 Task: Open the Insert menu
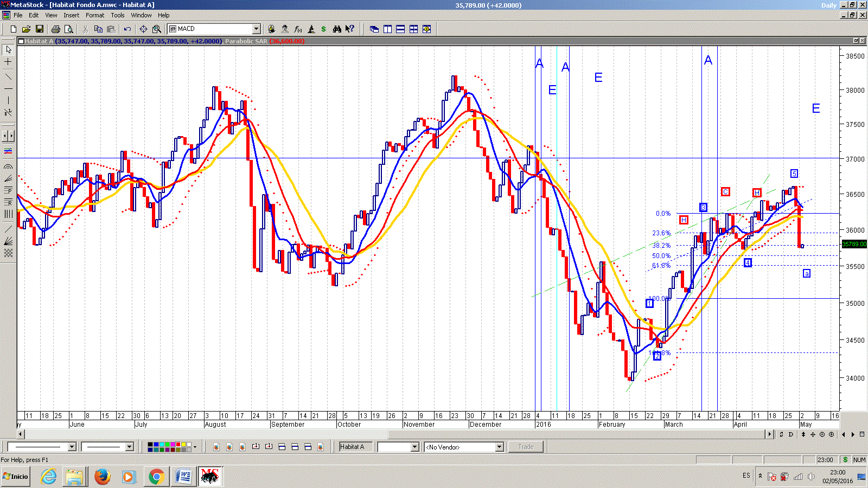[71, 15]
